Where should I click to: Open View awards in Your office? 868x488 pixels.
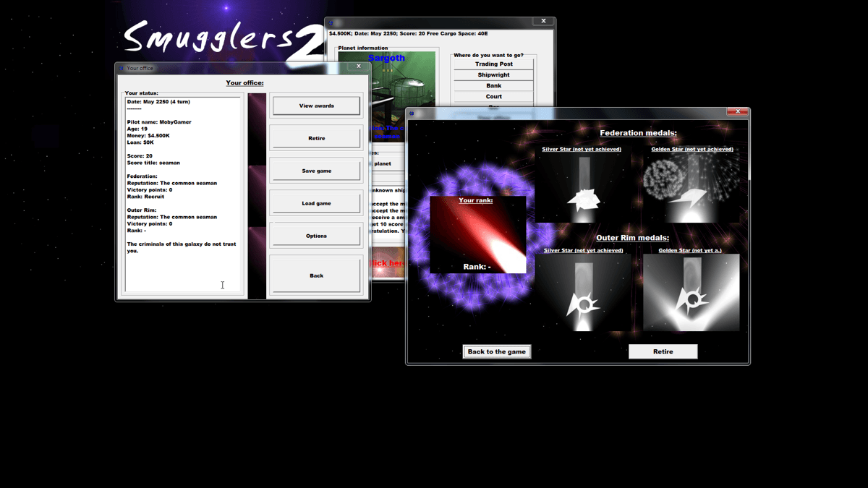pyautogui.click(x=316, y=106)
